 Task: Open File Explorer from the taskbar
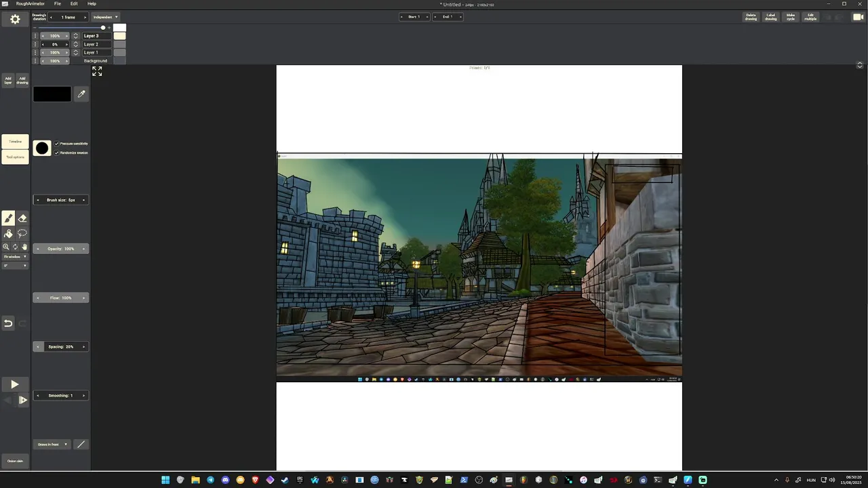click(x=195, y=480)
